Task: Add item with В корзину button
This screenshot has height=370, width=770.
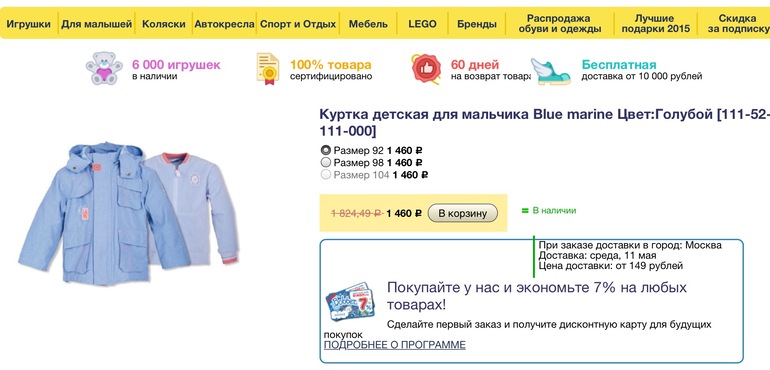Action: (x=463, y=213)
